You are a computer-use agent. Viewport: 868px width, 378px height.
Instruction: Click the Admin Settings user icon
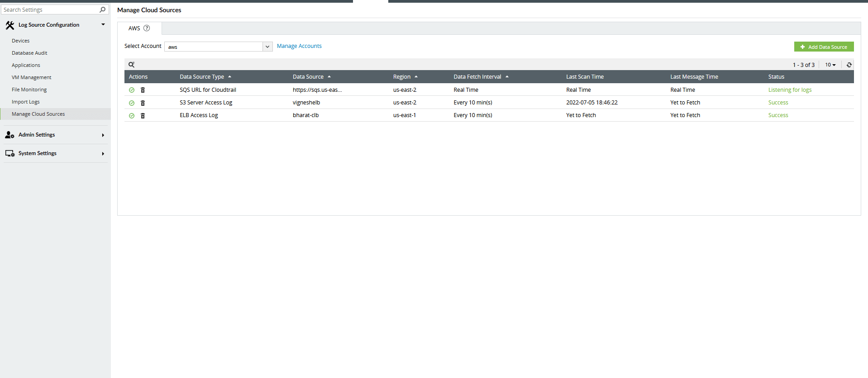(10, 135)
